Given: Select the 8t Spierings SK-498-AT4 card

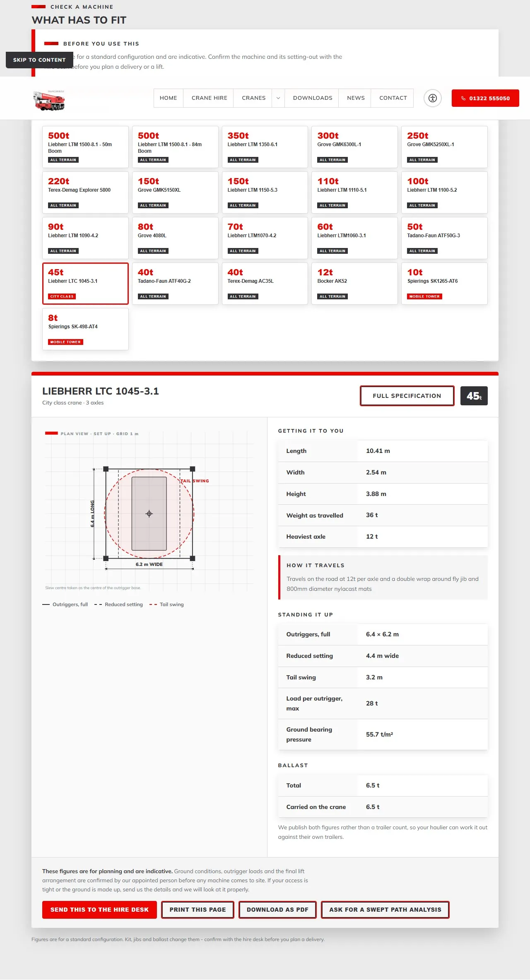Looking at the screenshot, I should point(85,329).
